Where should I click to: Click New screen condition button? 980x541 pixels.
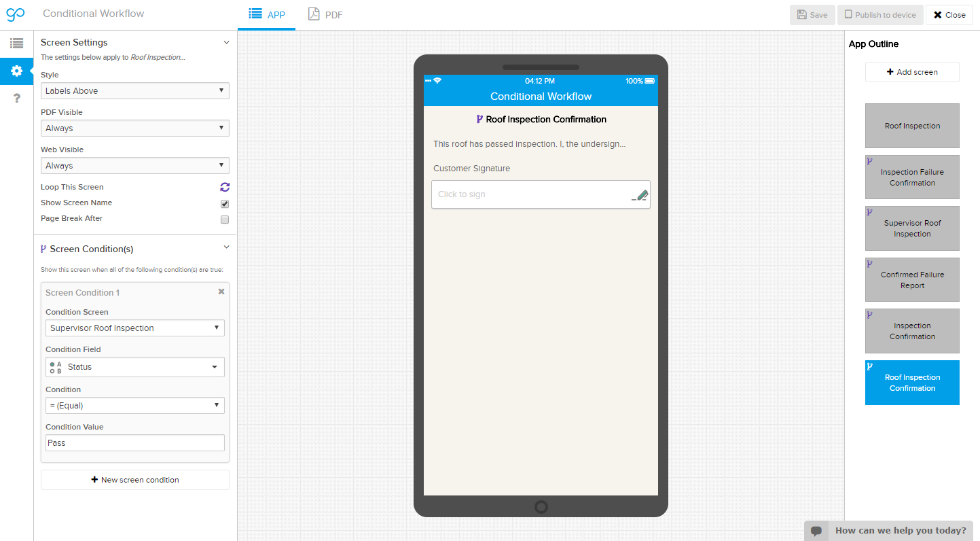(134, 480)
